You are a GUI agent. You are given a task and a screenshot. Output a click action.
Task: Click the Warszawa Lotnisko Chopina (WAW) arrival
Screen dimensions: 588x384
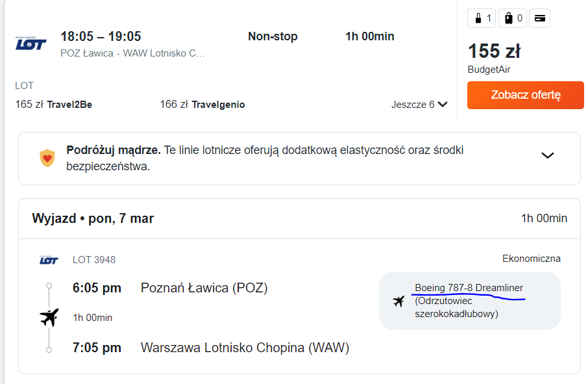245,348
